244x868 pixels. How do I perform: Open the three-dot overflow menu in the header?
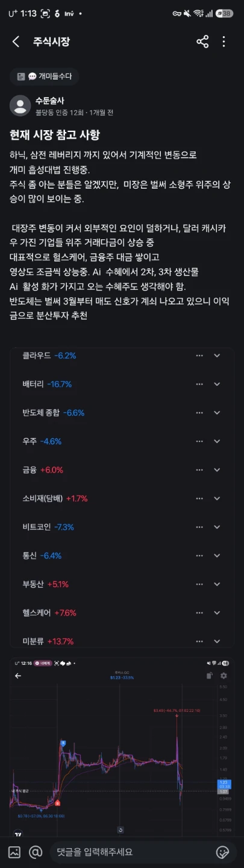click(x=224, y=42)
